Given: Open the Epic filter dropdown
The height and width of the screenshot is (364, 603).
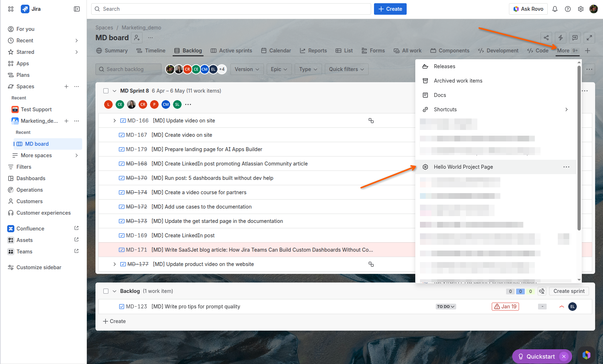Looking at the screenshot, I should tap(279, 69).
